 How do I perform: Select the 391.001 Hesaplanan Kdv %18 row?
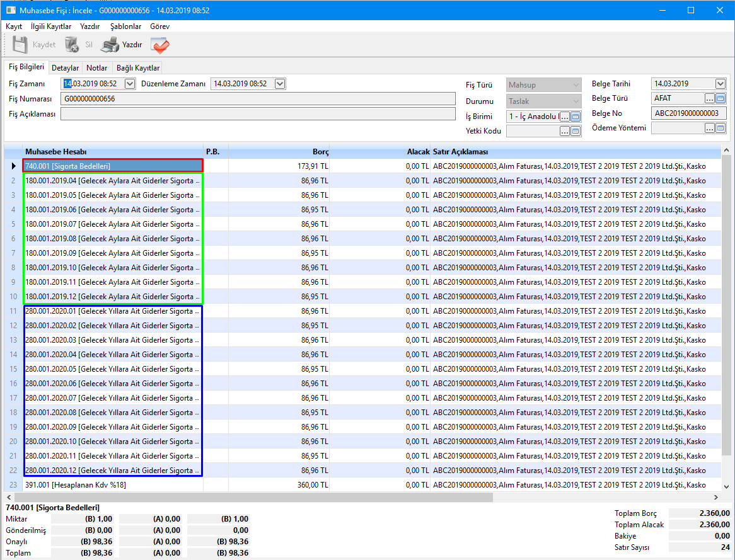point(113,485)
